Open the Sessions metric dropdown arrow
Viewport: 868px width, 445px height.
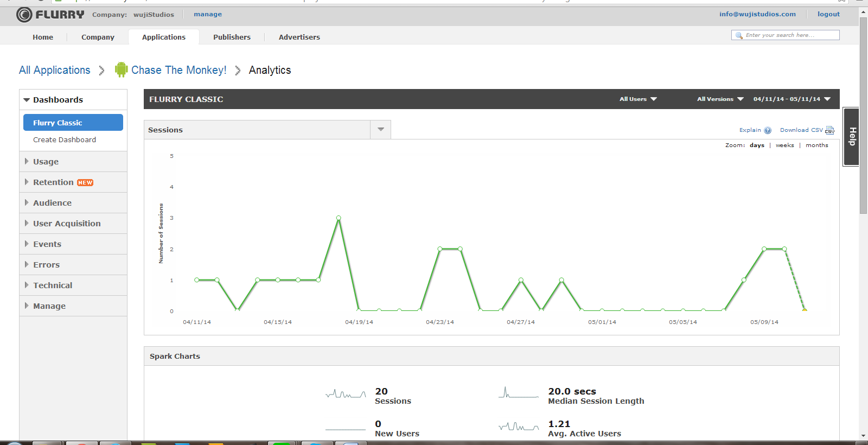(381, 130)
